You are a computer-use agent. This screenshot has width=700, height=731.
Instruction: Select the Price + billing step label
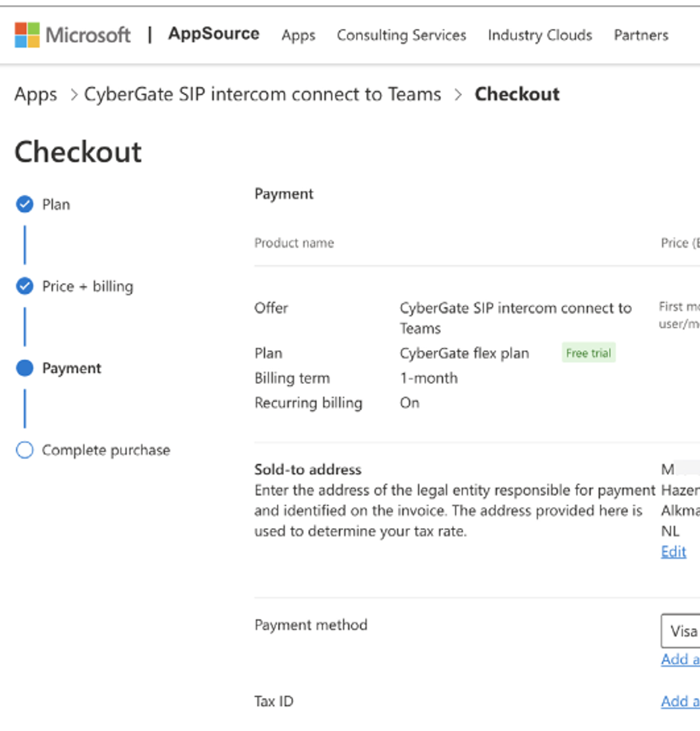click(x=88, y=286)
